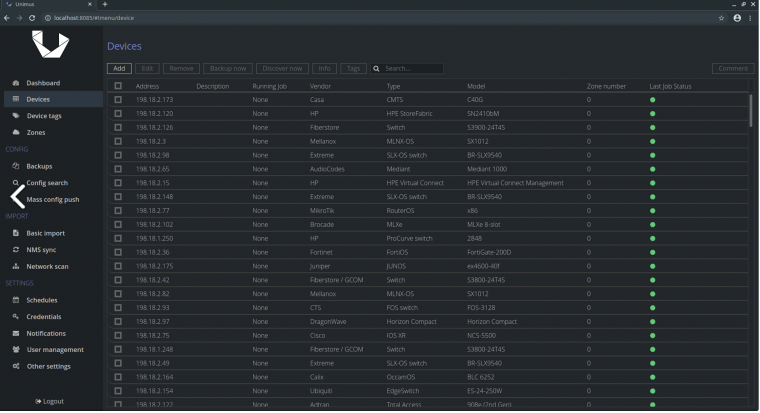The image size is (760, 413).
Task: Sort by the Model column header
Action: (476, 86)
